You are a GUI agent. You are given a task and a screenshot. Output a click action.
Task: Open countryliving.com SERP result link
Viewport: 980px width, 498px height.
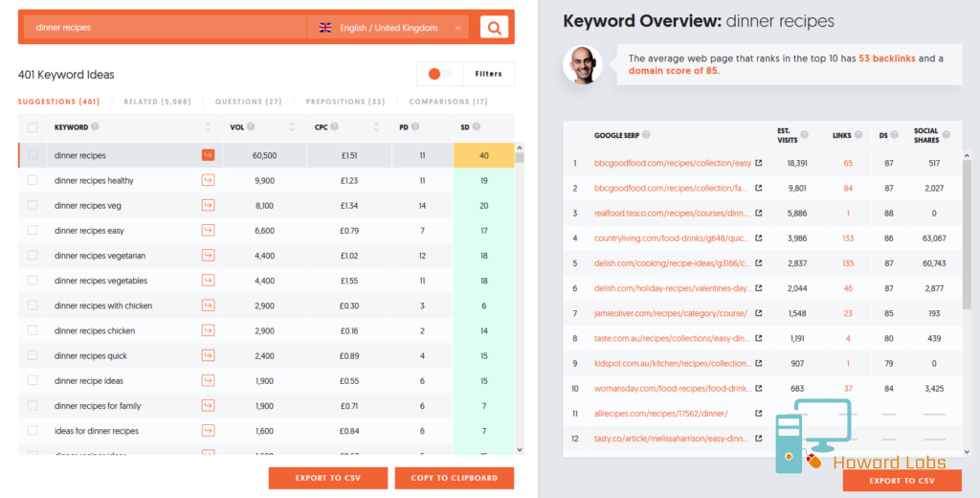tap(671, 238)
